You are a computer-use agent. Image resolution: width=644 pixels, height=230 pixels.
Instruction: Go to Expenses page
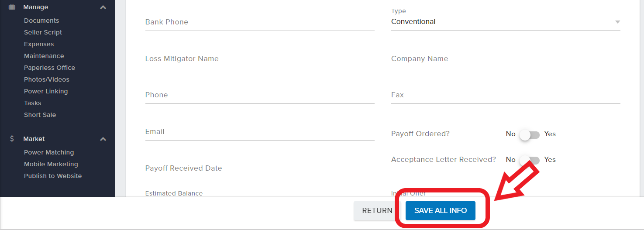pos(39,44)
